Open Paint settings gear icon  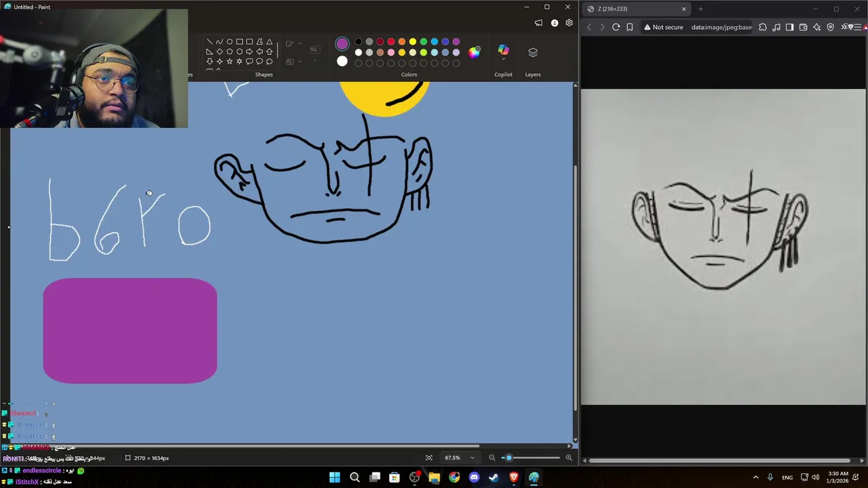point(569,23)
